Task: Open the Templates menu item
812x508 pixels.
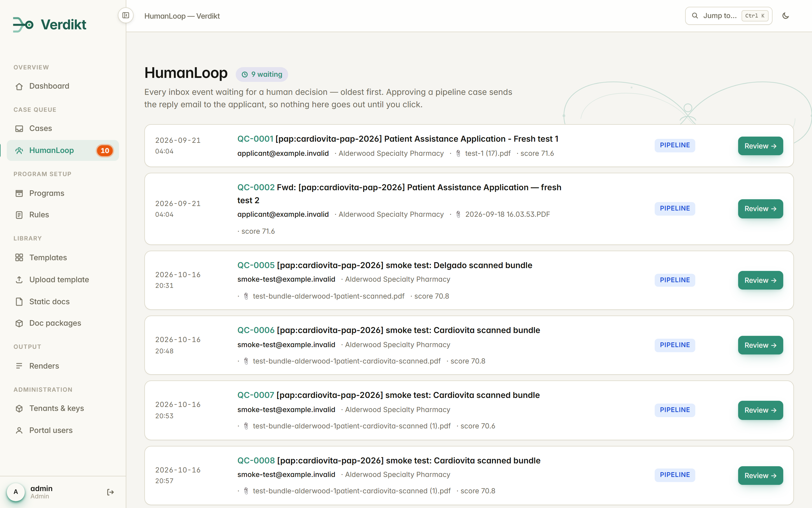Action: (x=63, y=258)
